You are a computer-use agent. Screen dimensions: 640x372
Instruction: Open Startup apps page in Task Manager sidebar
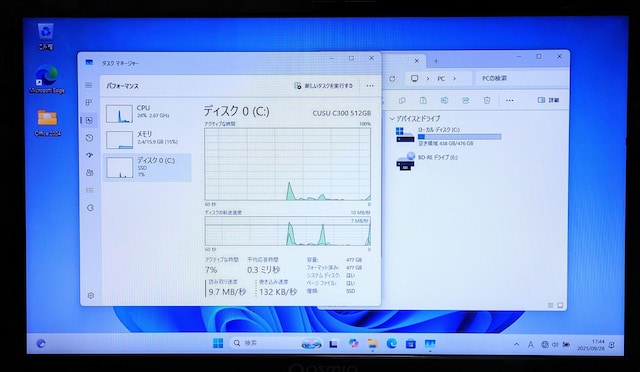tap(90, 155)
